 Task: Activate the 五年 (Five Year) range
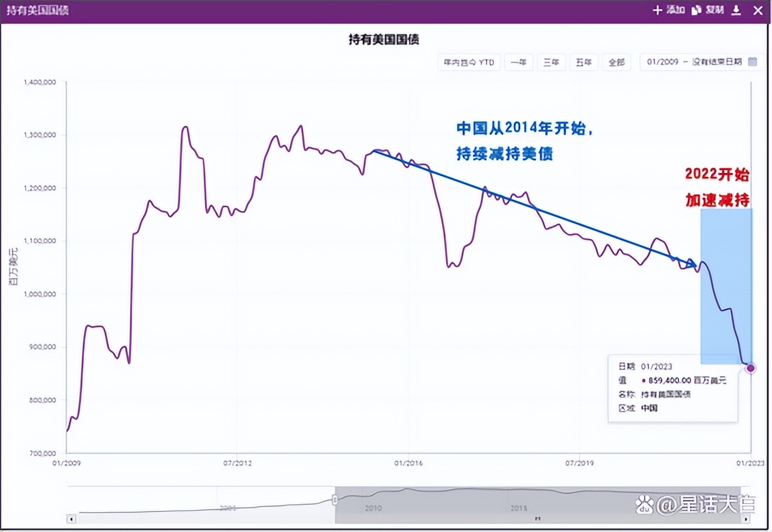[x=583, y=62]
